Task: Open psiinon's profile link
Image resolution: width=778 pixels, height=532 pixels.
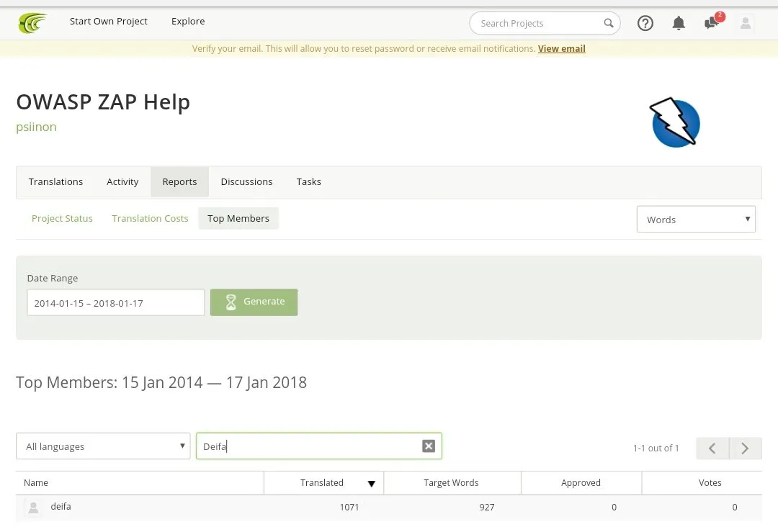Action: 36,127
